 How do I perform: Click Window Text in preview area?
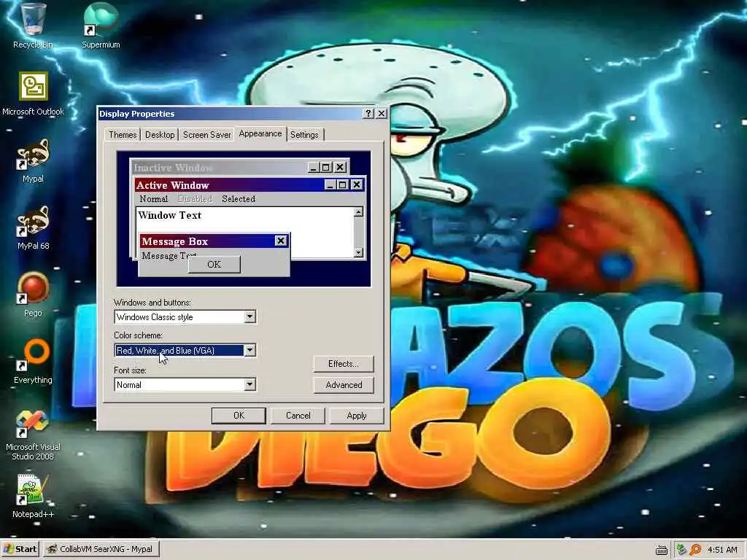click(x=169, y=215)
